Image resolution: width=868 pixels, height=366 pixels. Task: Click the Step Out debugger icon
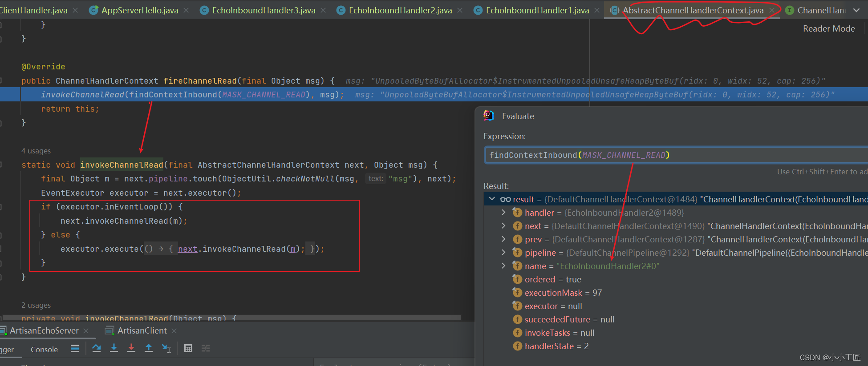(149, 348)
